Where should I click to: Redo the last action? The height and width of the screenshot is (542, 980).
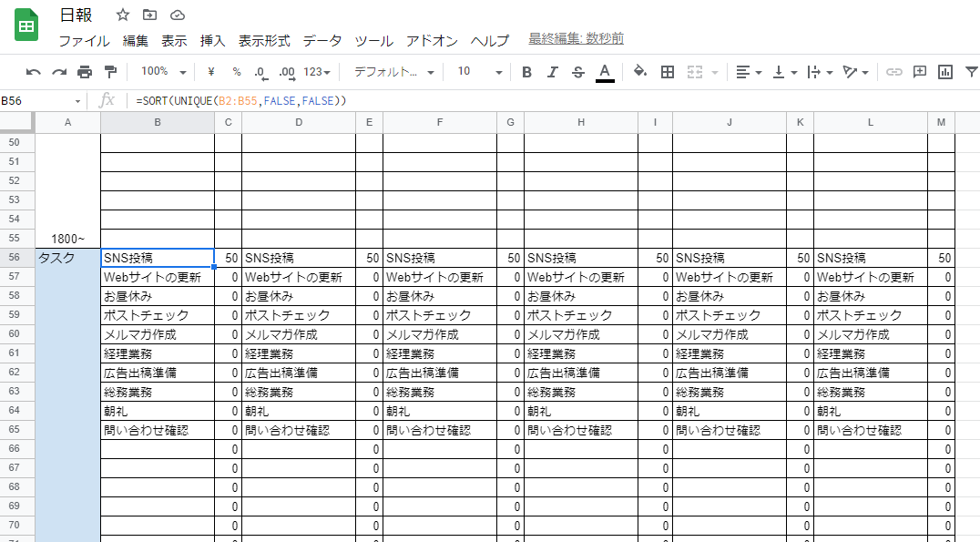59,72
